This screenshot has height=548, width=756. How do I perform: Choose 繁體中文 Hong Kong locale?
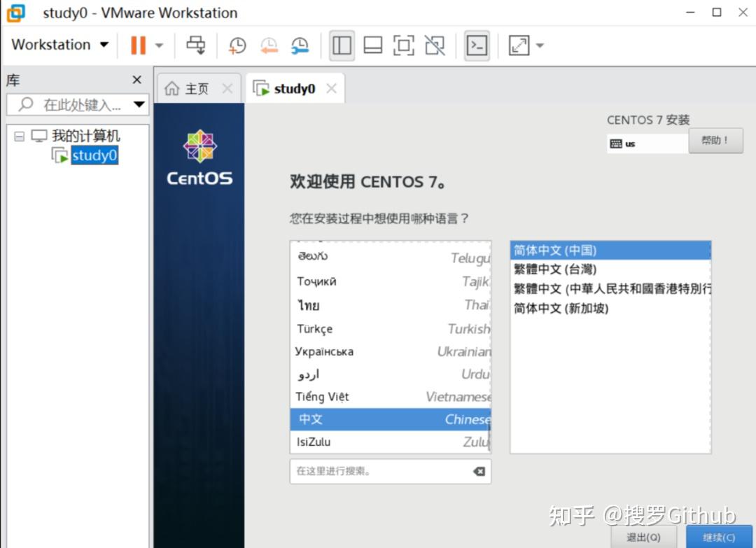pyautogui.click(x=610, y=288)
